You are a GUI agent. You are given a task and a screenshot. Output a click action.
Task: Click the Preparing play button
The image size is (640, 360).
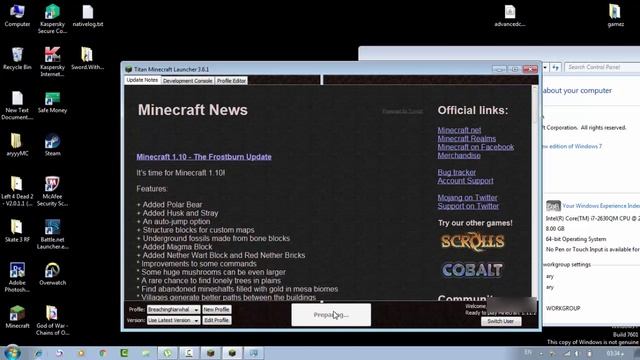pyautogui.click(x=331, y=315)
